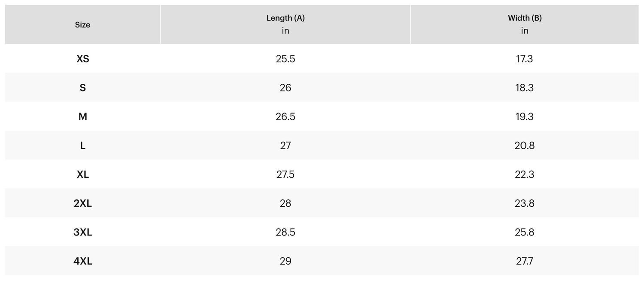
Task: Click the 25.8 width value for 3XL
Action: click(525, 232)
